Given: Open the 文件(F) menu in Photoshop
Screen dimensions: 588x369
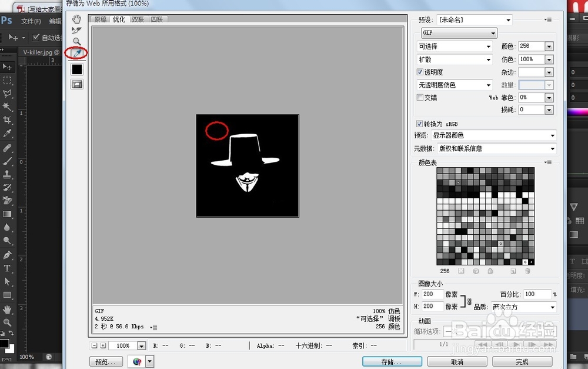Looking at the screenshot, I should click(x=31, y=21).
